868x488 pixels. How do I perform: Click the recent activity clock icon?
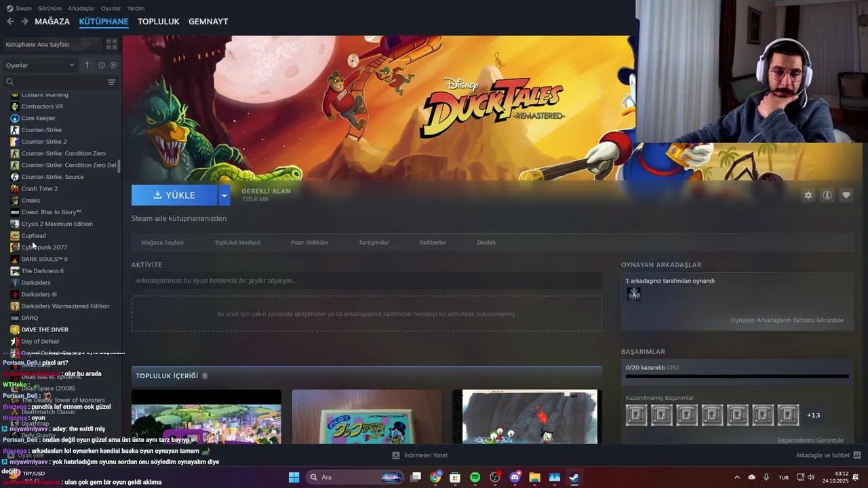[x=102, y=65]
